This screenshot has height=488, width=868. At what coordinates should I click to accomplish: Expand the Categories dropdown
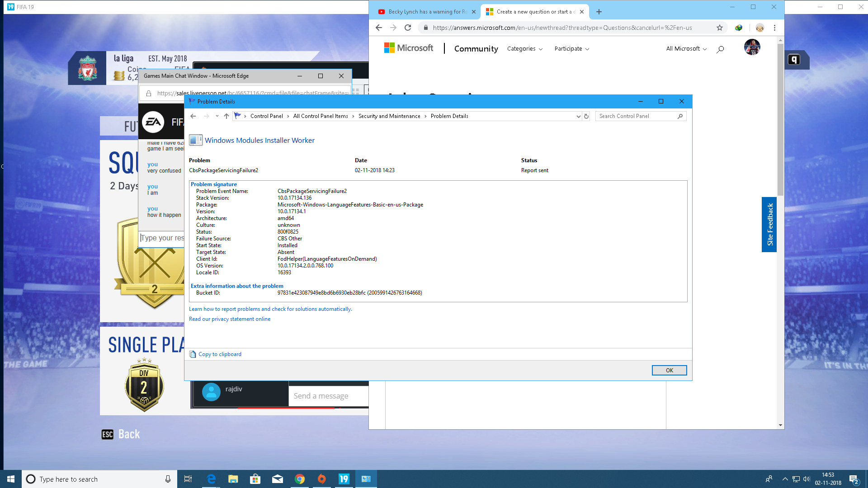tap(525, 49)
